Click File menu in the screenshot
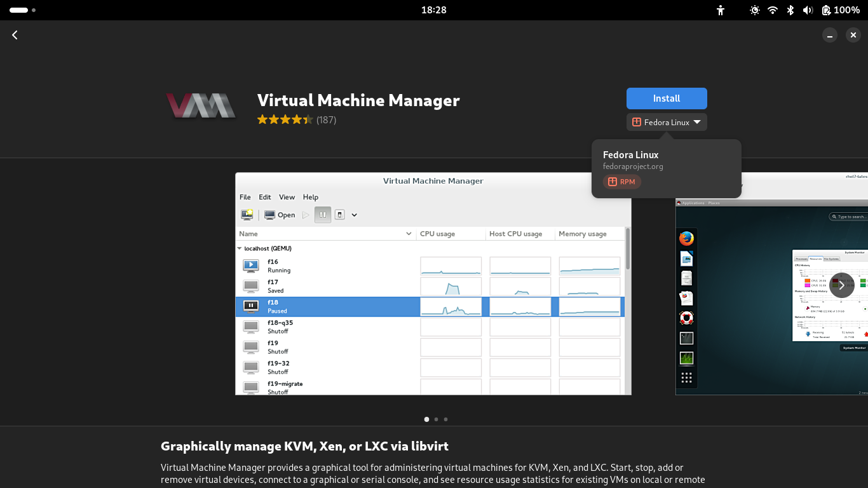Viewport: 868px width, 488px height. pyautogui.click(x=245, y=197)
